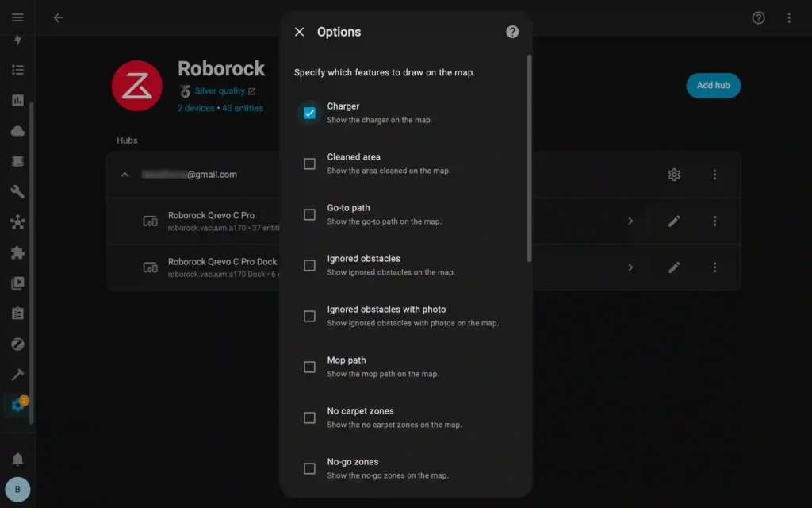The image size is (812, 508).
Task: Select the Developer Tools hammer icon
Action: 17,375
